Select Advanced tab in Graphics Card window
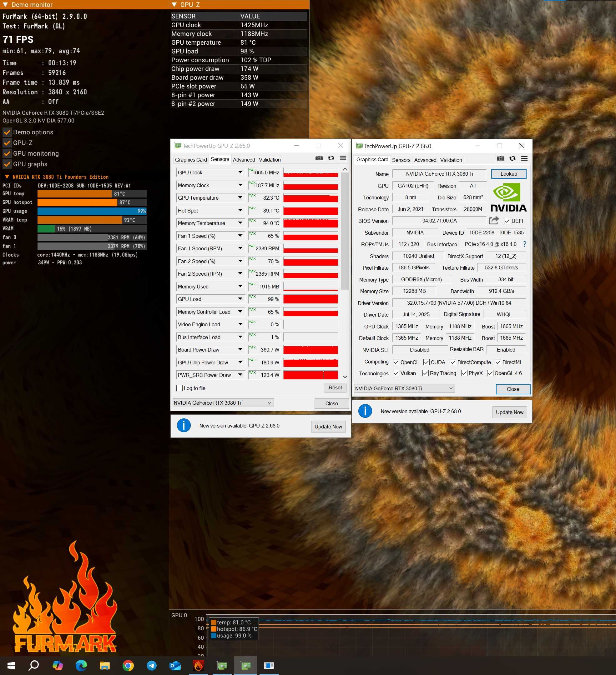 (x=425, y=160)
